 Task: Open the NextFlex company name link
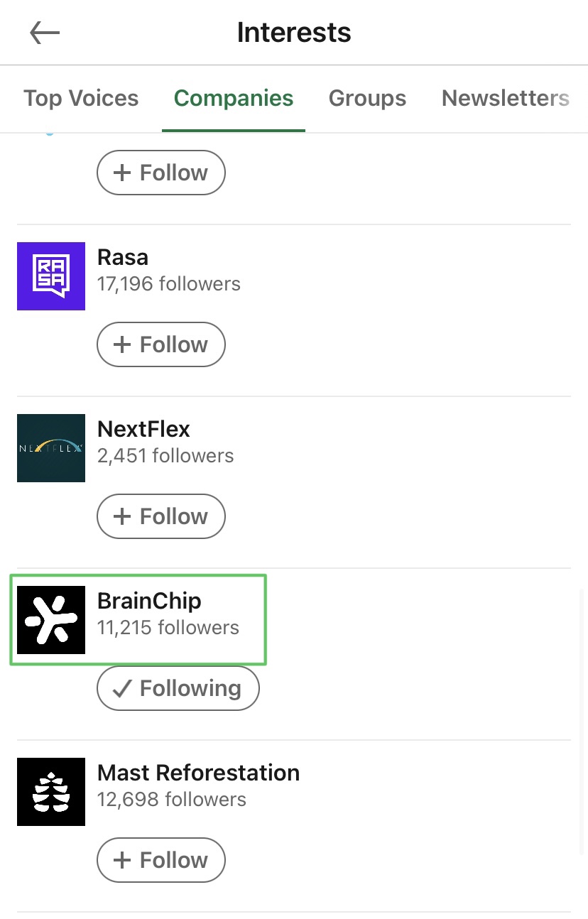144,429
